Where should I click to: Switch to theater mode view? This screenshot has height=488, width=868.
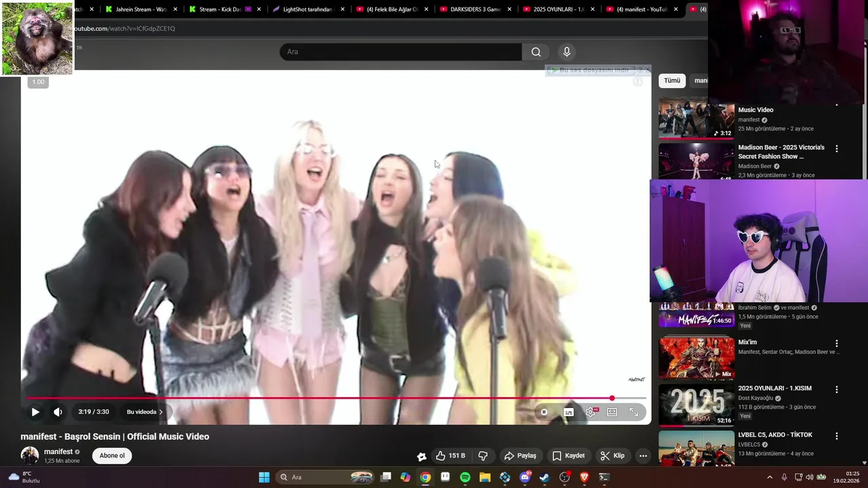pyautogui.click(x=612, y=411)
